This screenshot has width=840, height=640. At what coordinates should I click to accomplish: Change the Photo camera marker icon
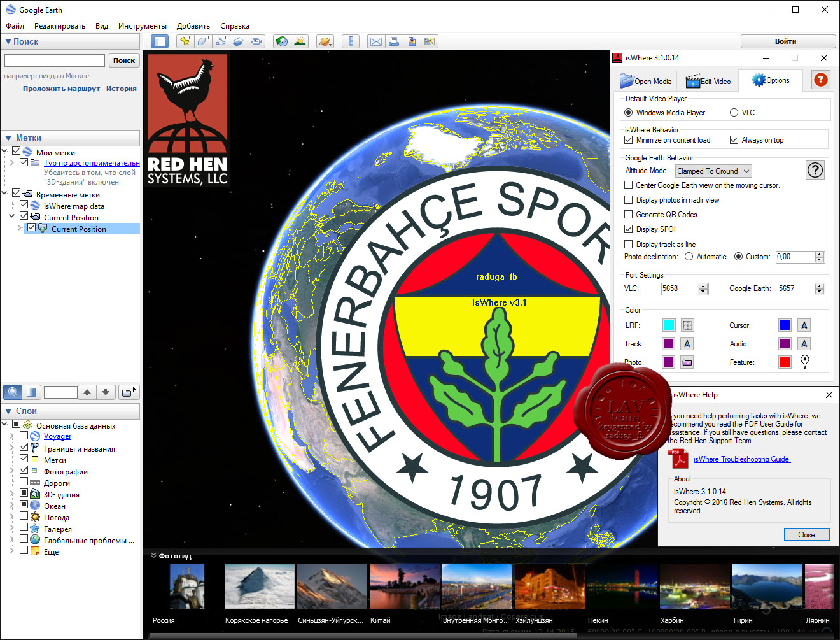pos(687,362)
